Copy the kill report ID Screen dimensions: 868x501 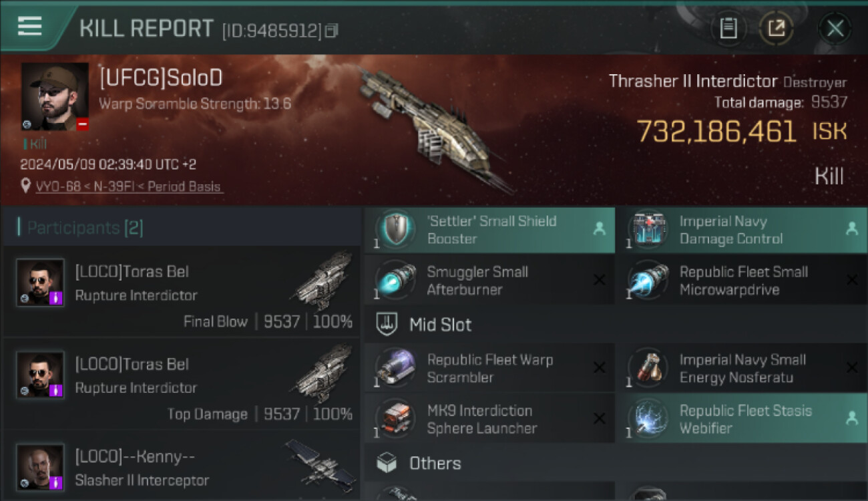pos(332,31)
